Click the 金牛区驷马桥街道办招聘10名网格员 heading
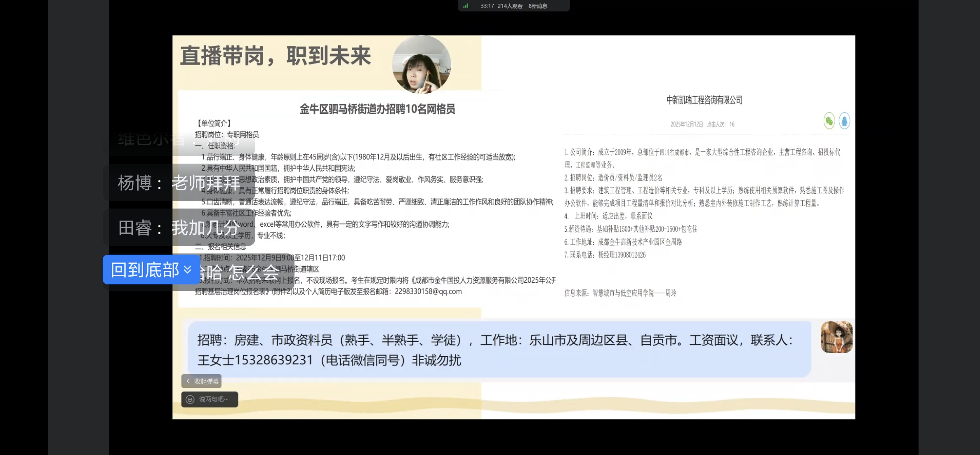 377,109
